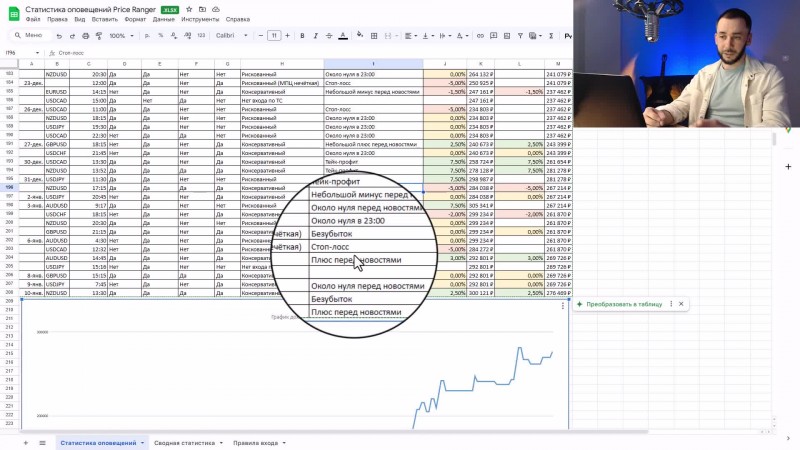800x450 pixels.
Task: Open the Вид menu
Action: [x=80, y=19]
